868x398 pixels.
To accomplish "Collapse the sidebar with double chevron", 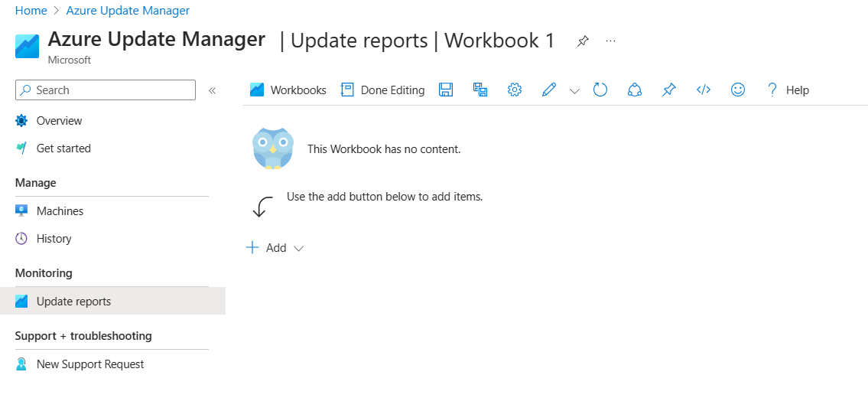I will point(212,90).
